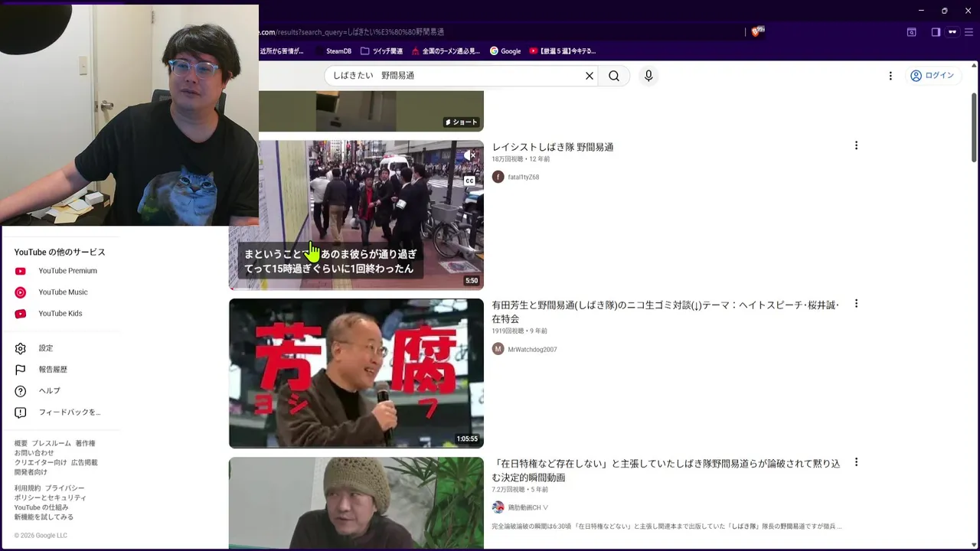Click YouTube Music icon

[x=21, y=292]
